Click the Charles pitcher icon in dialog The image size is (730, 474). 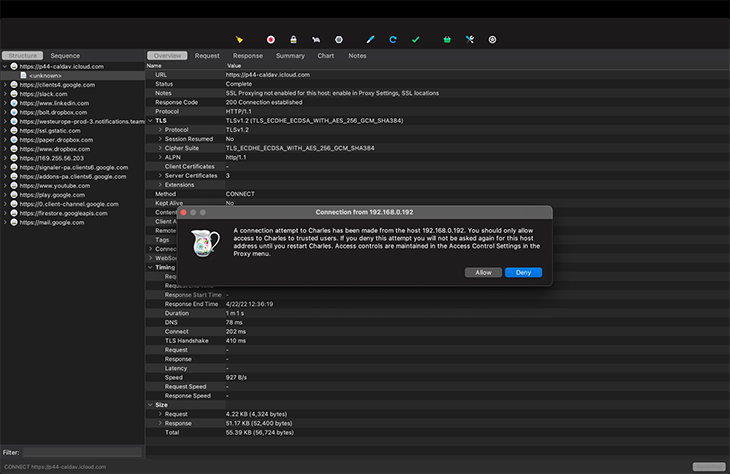point(205,243)
